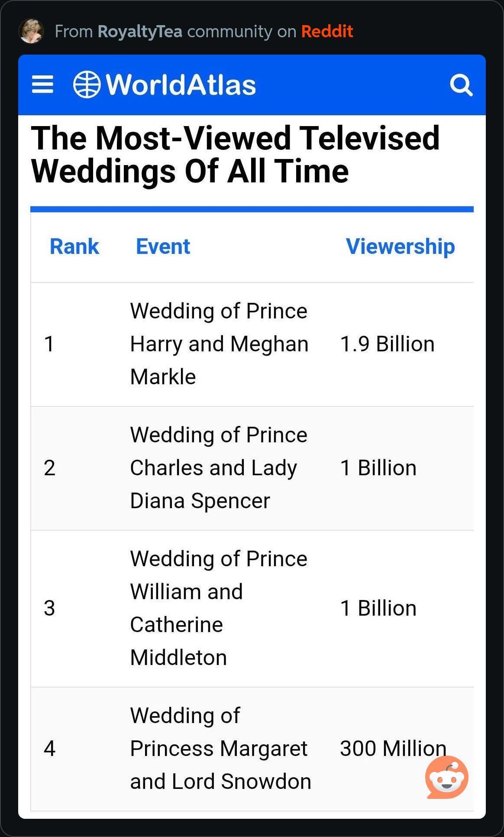Follow the orange Reddit link
The image size is (504, 837).
tap(327, 31)
